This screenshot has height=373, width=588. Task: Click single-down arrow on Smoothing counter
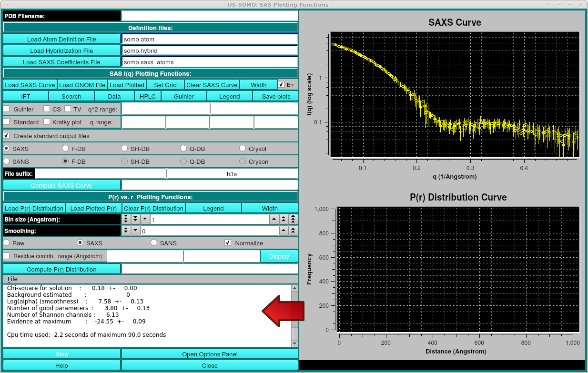point(135,231)
